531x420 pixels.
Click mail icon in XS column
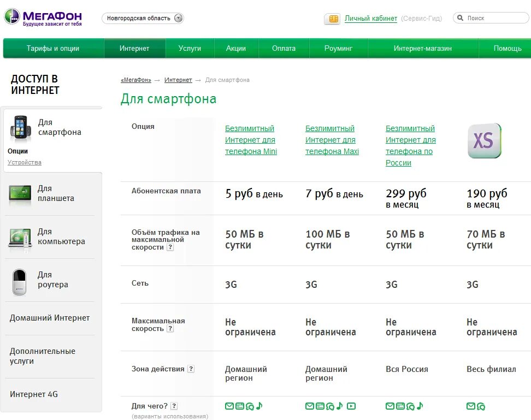pos(471,406)
